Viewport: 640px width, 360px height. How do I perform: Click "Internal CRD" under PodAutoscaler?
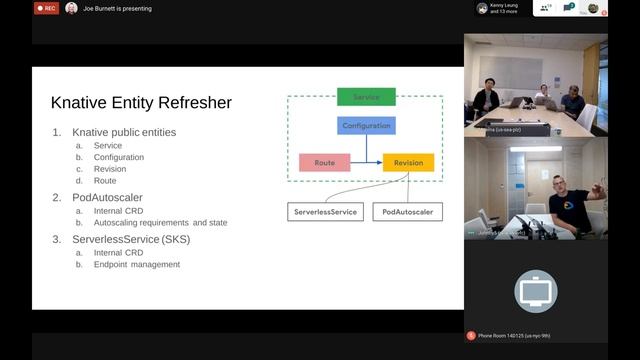tap(118, 211)
